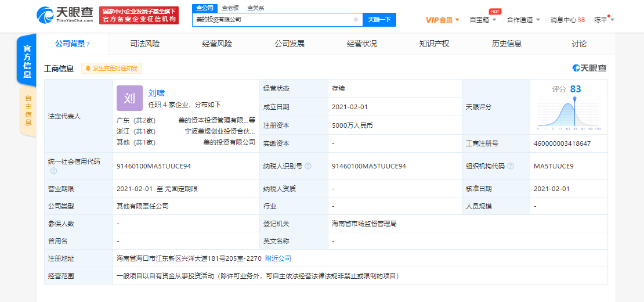Click the 发生变更时通知我 button

tap(111, 69)
